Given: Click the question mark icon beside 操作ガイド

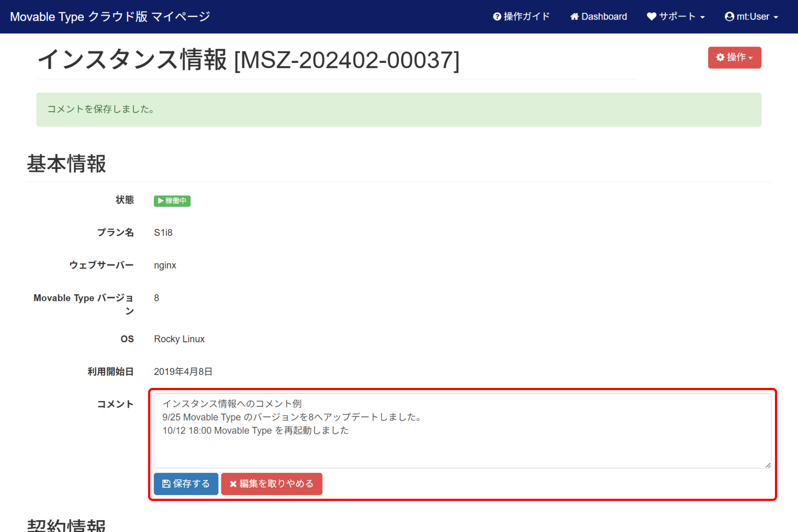Looking at the screenshot, I should tap(497, 17).
